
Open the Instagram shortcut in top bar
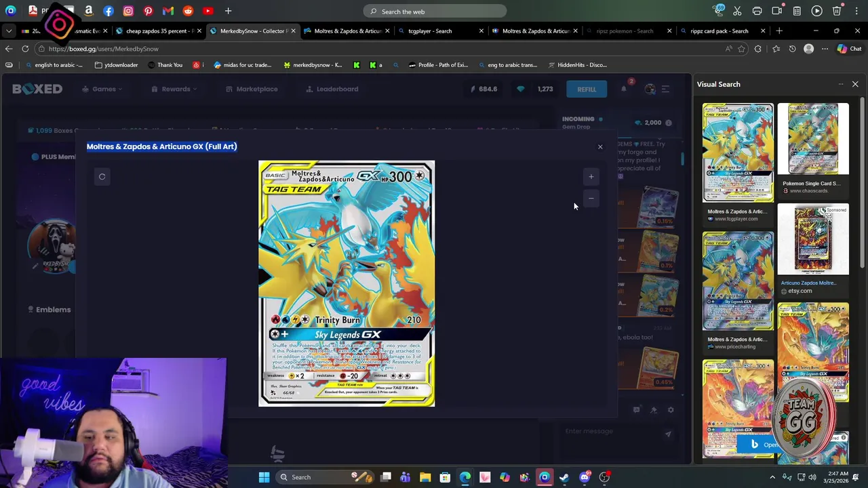tap(128, 11)
